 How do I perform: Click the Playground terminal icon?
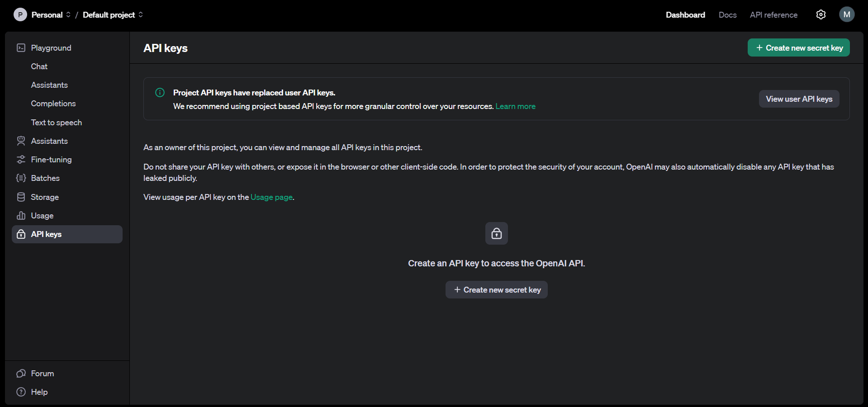[21, 48]
